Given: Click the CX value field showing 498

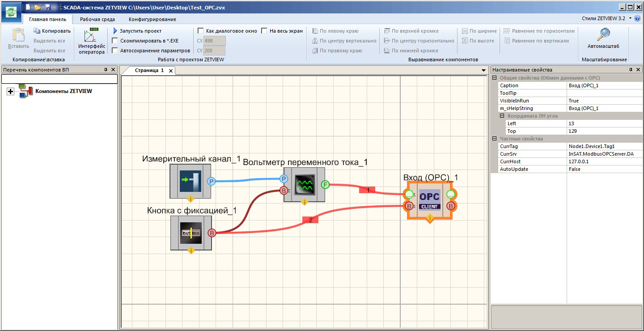Looking at the screenshot, I should [x=215, y=41].
